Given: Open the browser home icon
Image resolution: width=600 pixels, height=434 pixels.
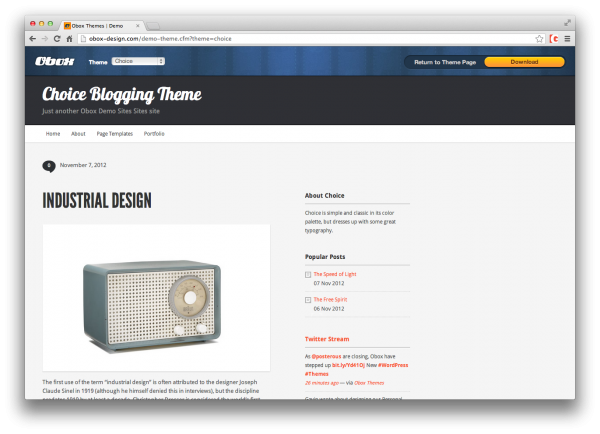Looking at the screenshot, I should [x=69, y=39].
